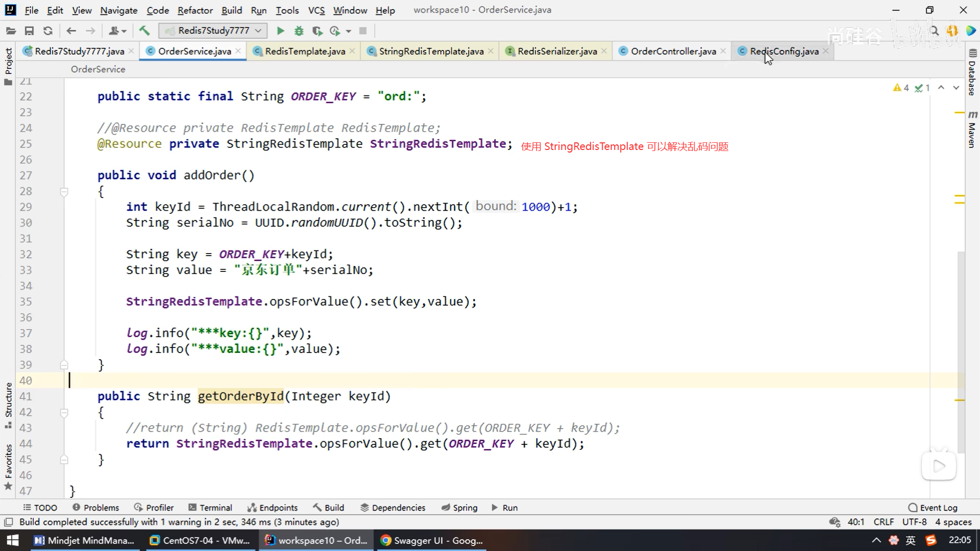Collapse the addOrder method fold marker
This screenshot has width=980, height=551.
[x=64, y=192]
